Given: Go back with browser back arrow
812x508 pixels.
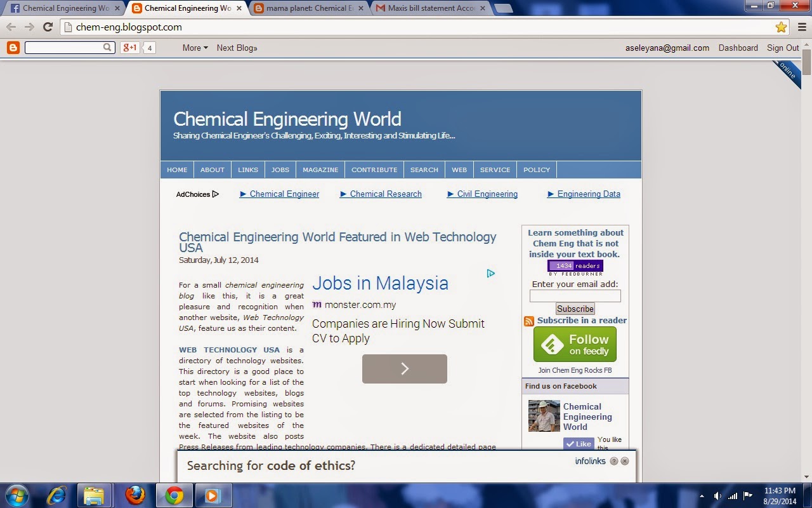Looking at the screenshot, I should click(x=11, y=27).
